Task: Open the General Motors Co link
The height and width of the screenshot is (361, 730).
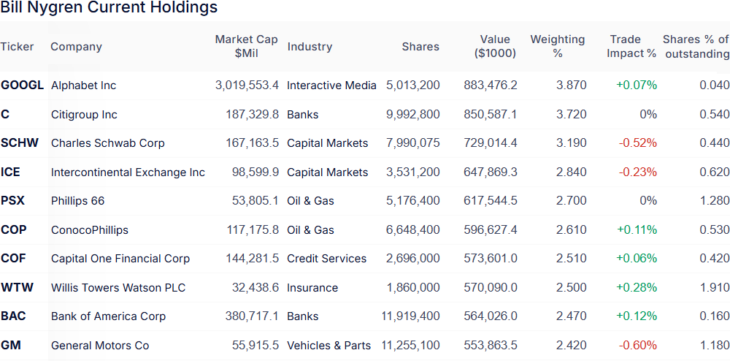Action: 100,346
